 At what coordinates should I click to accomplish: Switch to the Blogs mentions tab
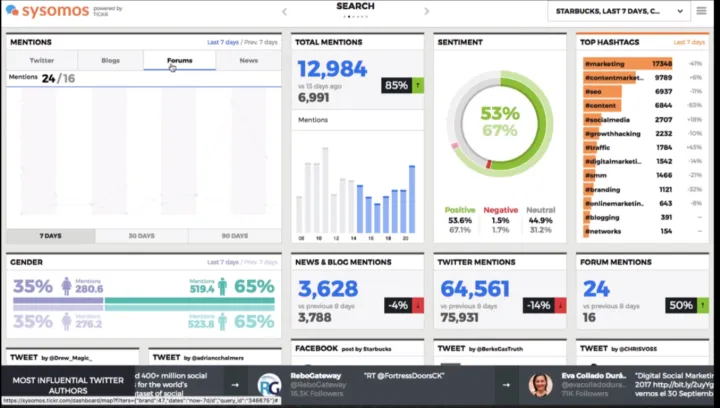point(110,60)
